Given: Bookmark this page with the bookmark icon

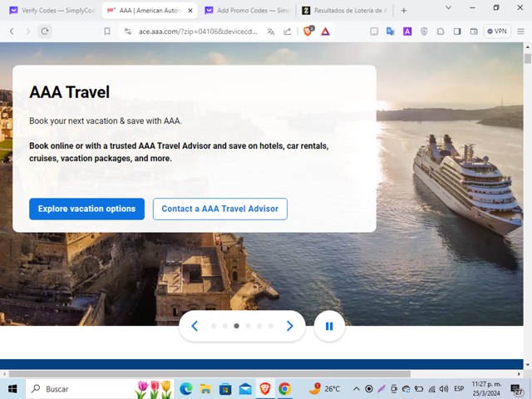Looking at the screenshot, I should click(x=107, y=32).
